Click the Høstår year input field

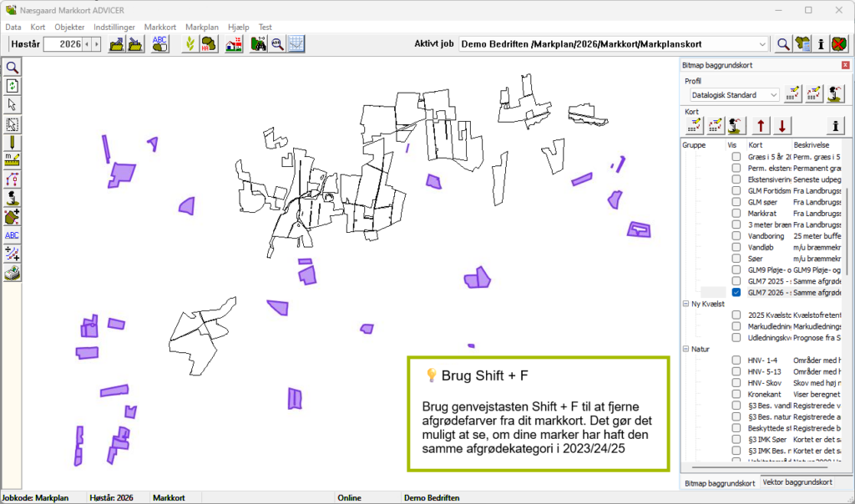tap(63, 44)
